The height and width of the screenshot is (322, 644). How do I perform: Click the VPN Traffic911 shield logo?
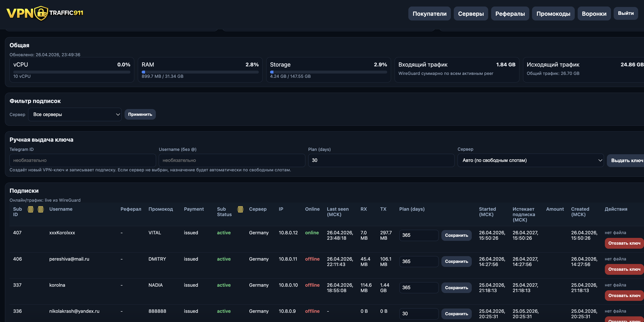click(41, 13)
